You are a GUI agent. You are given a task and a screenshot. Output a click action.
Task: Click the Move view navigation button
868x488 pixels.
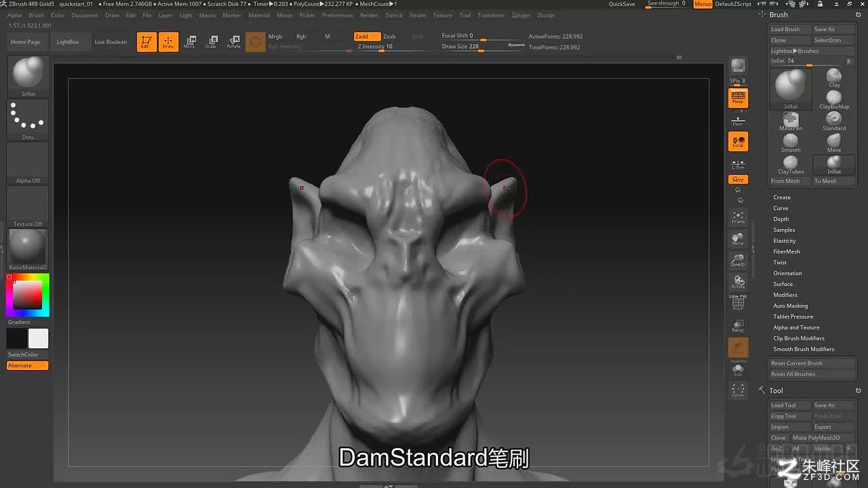(x=738, y=239)
